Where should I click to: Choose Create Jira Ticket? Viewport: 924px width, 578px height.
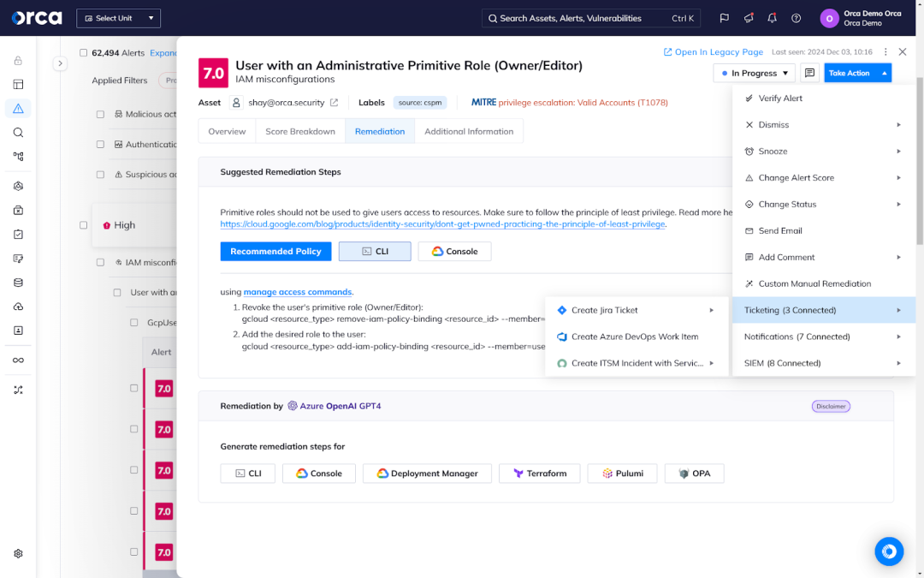pyautogui.click(x=637, y=310)
